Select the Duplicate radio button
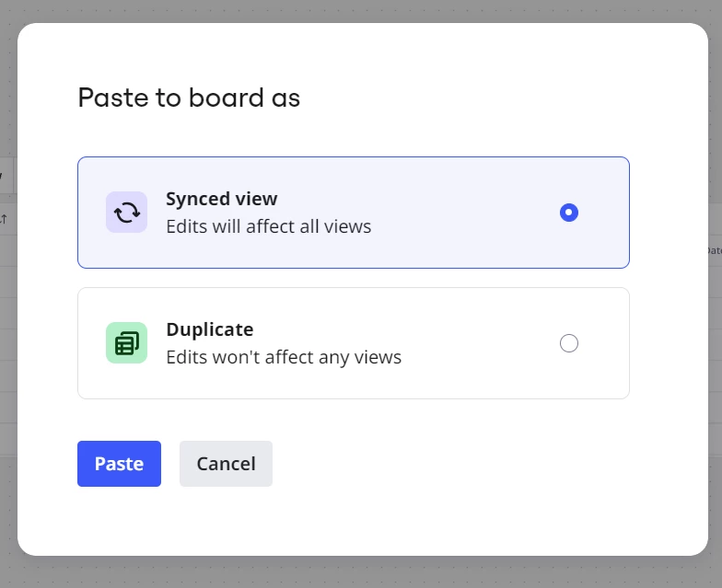 click(x=569, y=343)
